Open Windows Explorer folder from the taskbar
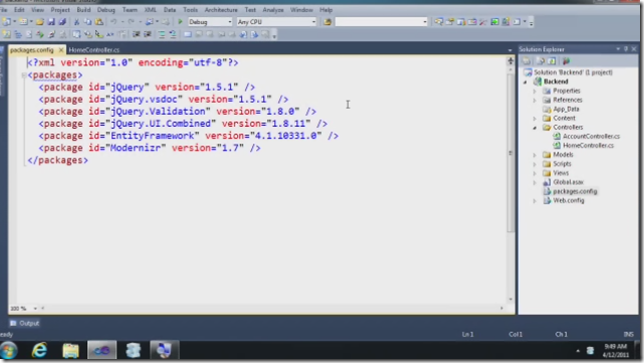This screenshot has height=363, width=644. tap(71, 350)
